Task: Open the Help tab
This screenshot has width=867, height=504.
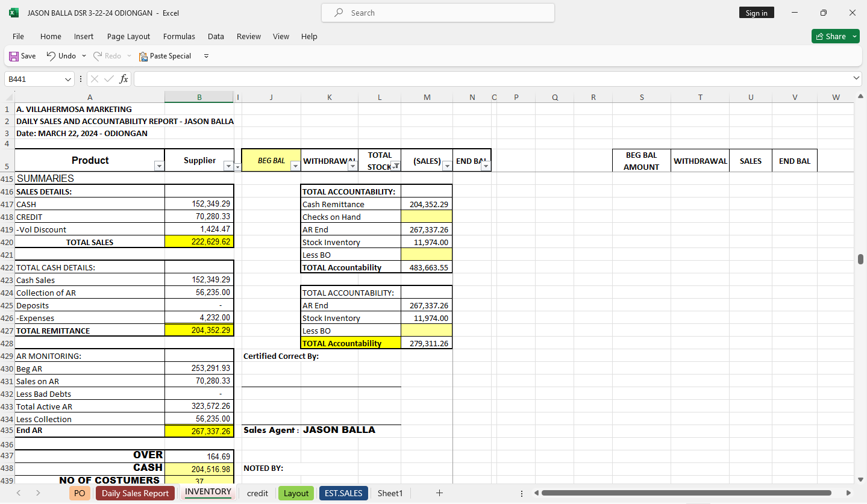Action: (309, 37)
